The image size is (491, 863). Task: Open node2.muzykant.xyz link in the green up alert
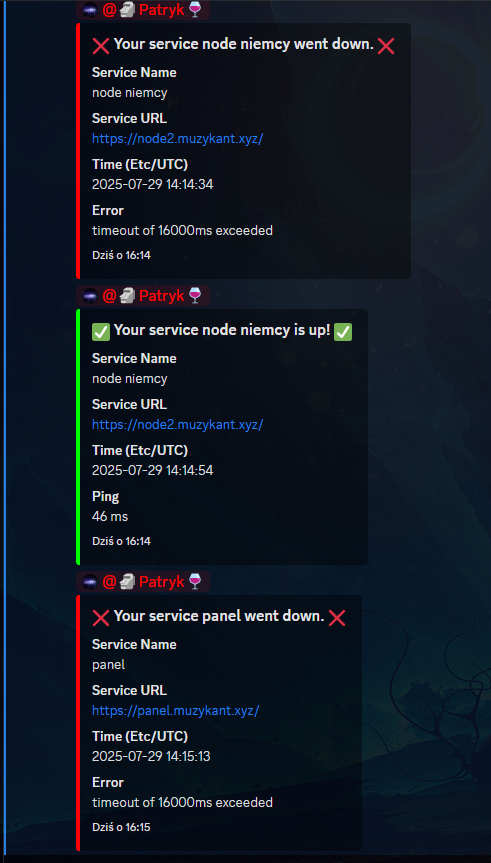(177, 424)
